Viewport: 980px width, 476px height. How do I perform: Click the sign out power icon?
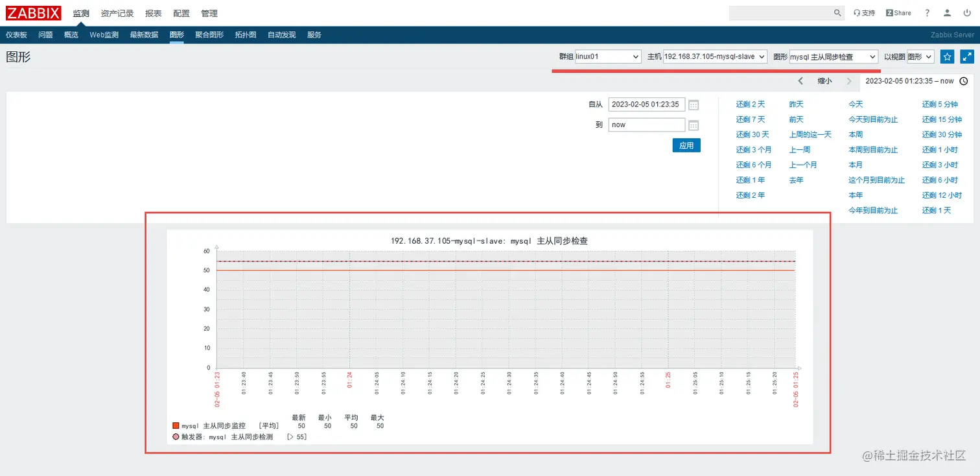(967, 13)
